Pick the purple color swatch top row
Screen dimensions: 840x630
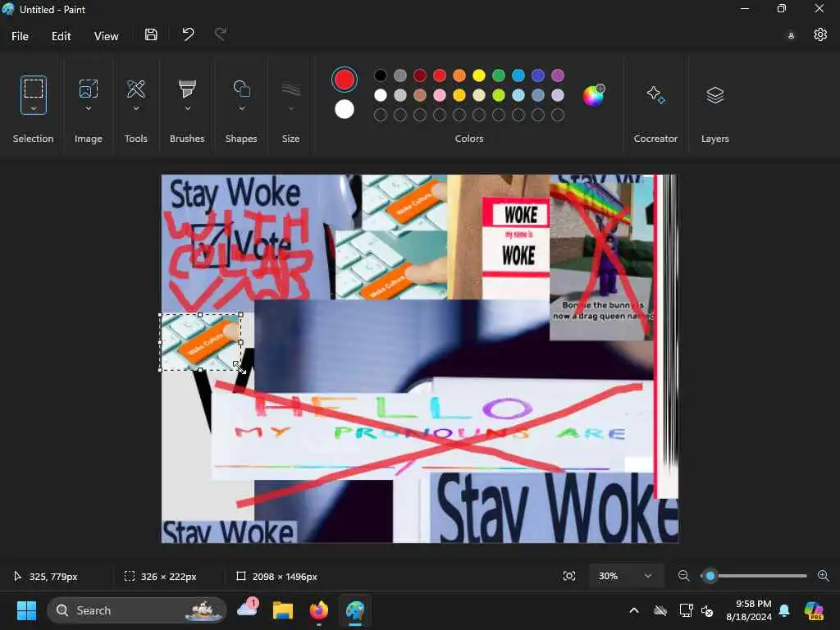pyautogui.click(x=558, y=75)
